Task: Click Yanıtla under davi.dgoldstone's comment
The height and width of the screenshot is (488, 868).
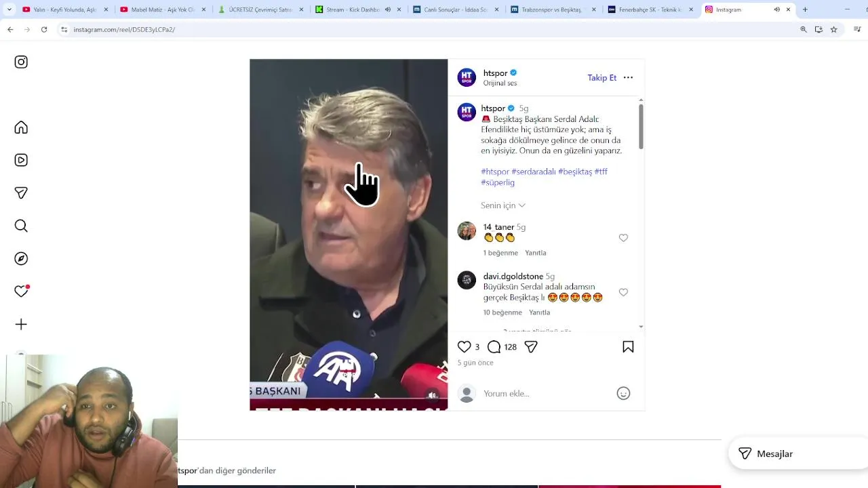Action: click(x=540, y=312)
